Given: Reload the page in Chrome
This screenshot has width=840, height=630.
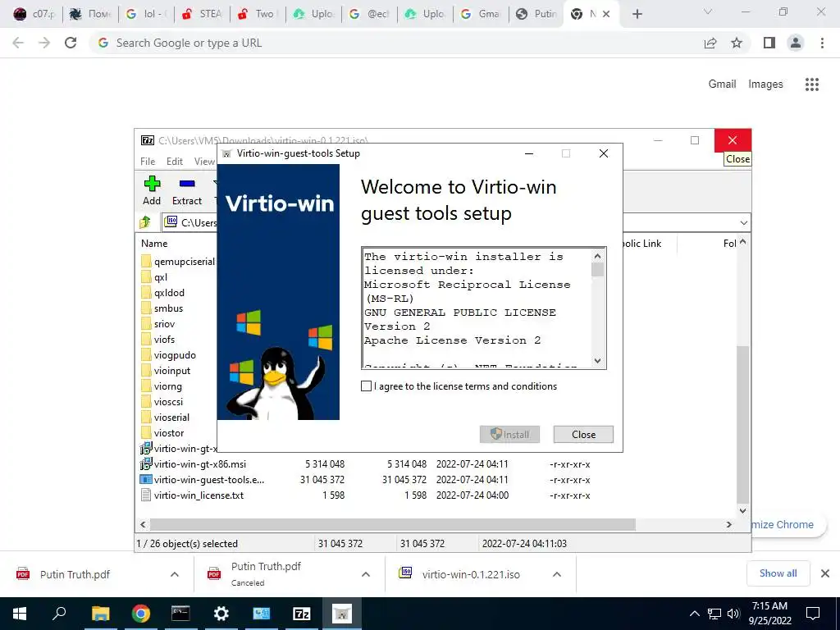Looking at the screenshot, I should 71,43.
